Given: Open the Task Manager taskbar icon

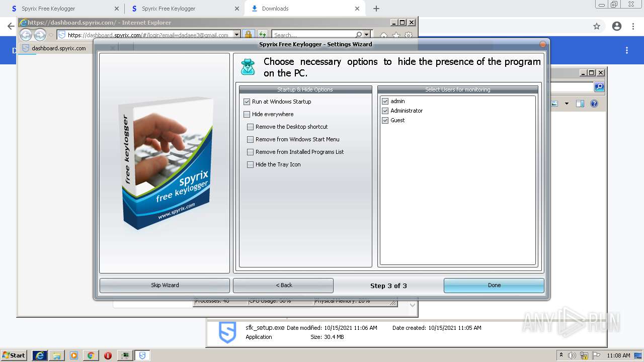Looking at the screenshot, I should (x=125, y=355).
